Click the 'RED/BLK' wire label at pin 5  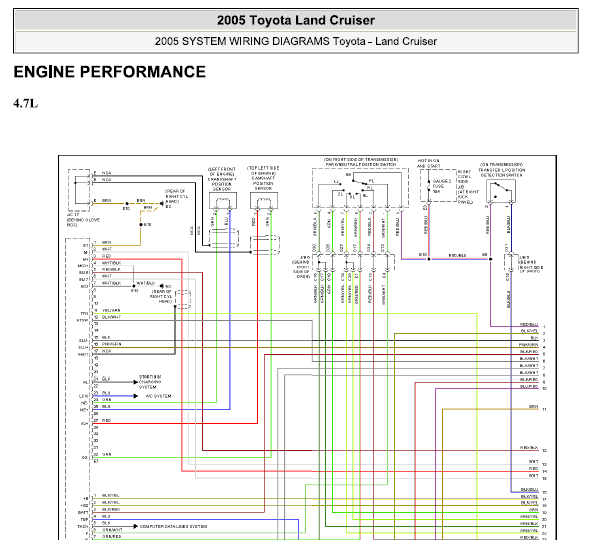111,270
